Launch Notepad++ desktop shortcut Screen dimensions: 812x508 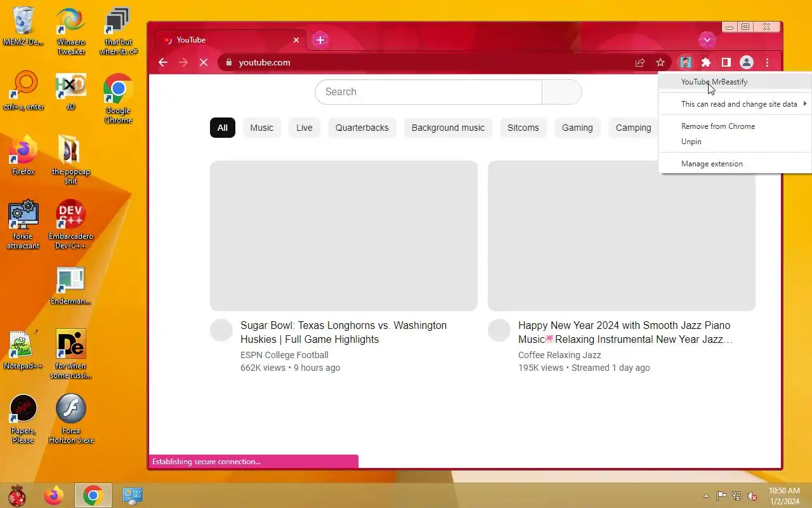pos(23,344)
